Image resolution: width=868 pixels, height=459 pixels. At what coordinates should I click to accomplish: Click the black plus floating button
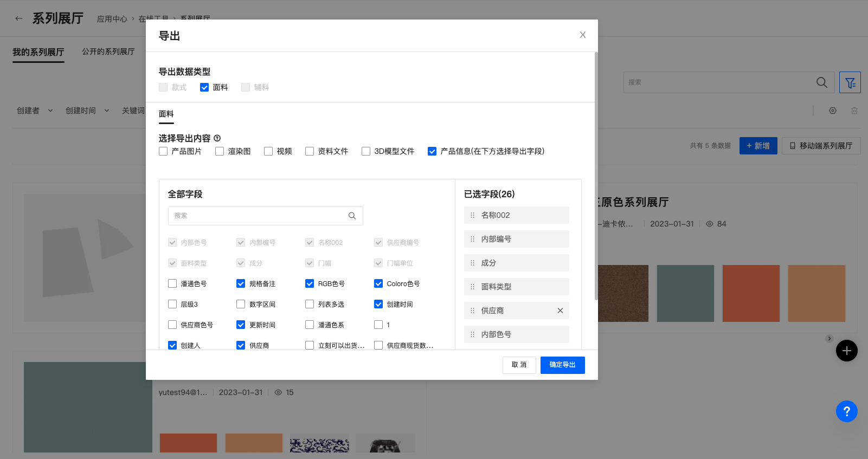coord(846,351)
